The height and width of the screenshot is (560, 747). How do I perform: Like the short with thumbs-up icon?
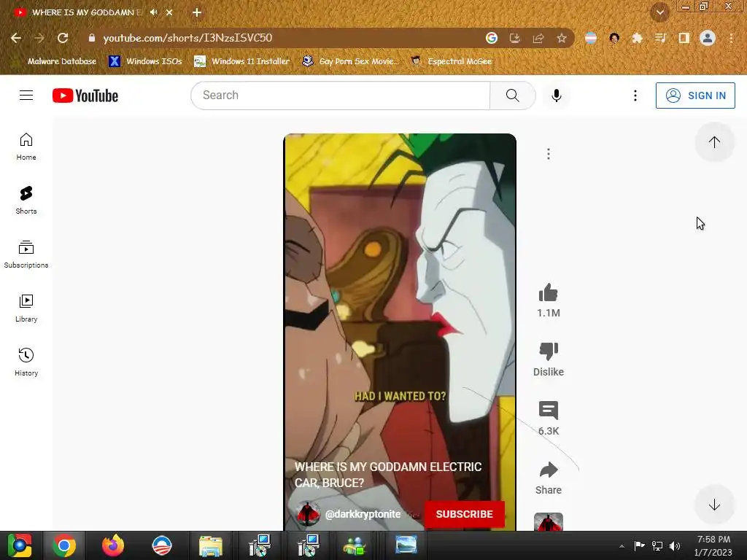tap(549, 293)
